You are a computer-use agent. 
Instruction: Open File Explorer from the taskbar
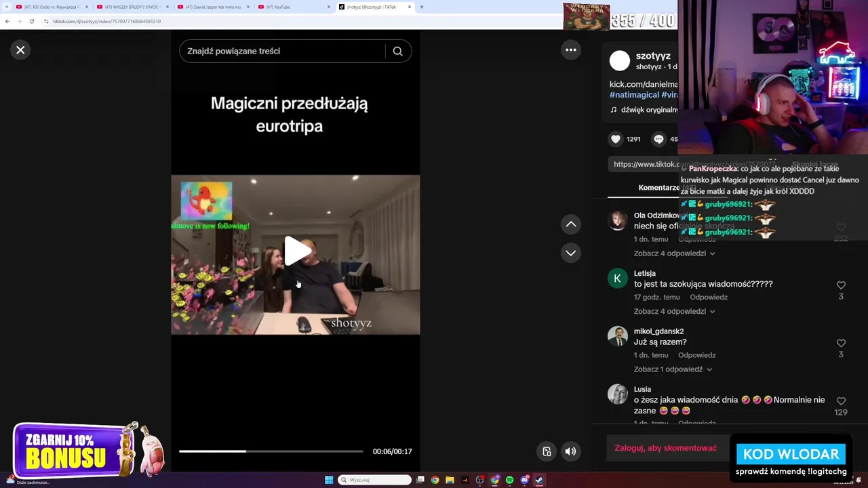[x=450, y=480]
